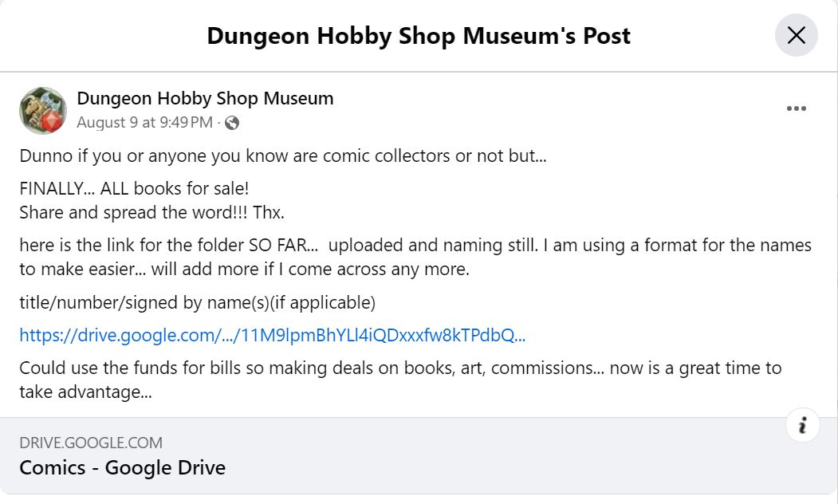Follow the drive.google.com folder link in the post
The height and width of the screenshot is (504, 838).
point(272,336)
